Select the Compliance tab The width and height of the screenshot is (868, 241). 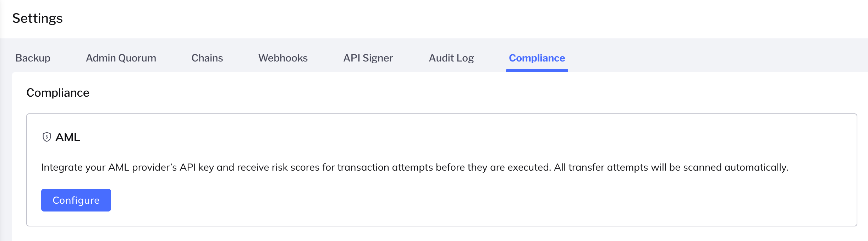coord(537,58)
